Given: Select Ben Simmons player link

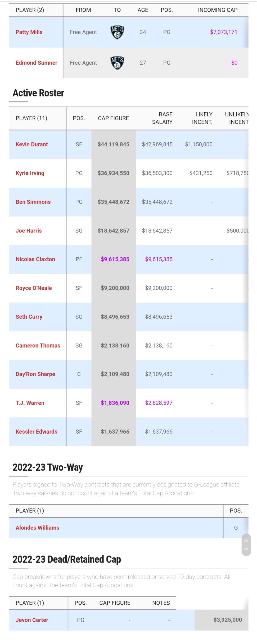Looking at the screenshot, I should coord(33,202).
